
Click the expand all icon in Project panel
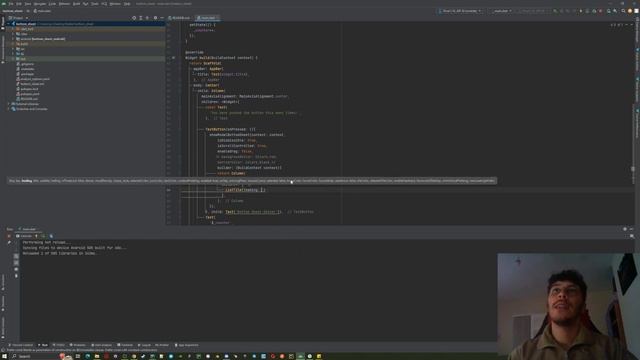141,18
